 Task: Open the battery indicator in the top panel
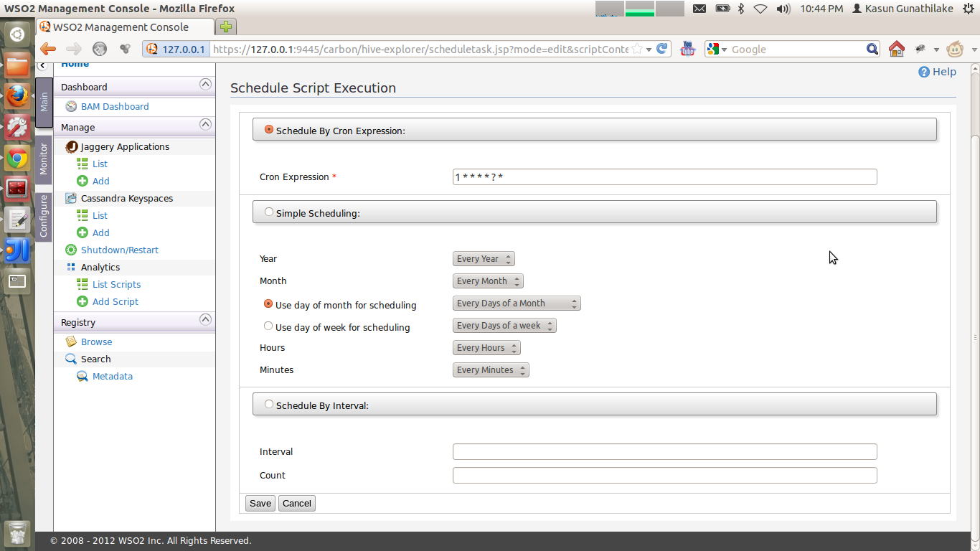click(x=722, y=9)
